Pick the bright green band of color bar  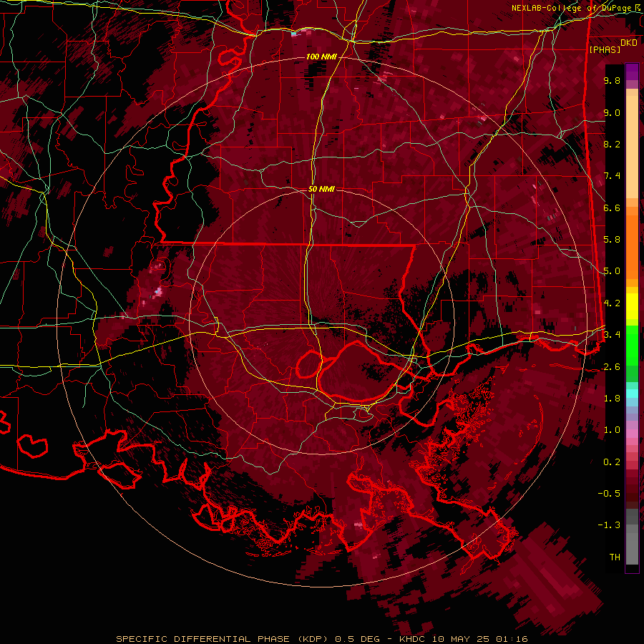coord(632,346)
